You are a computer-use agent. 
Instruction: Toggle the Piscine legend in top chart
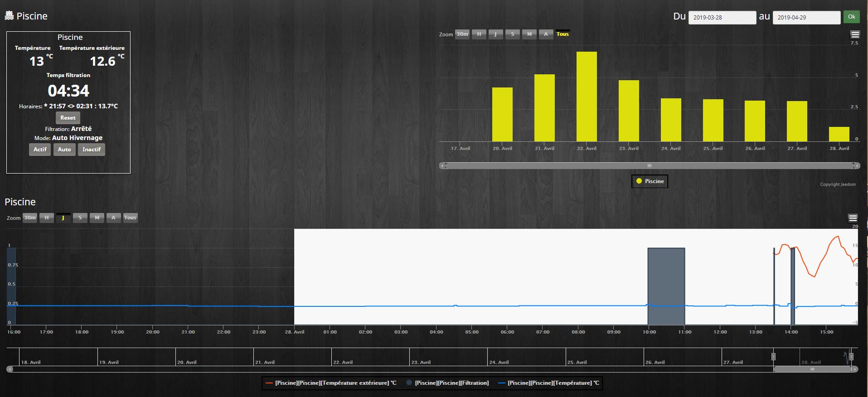[x=650, y=181]
